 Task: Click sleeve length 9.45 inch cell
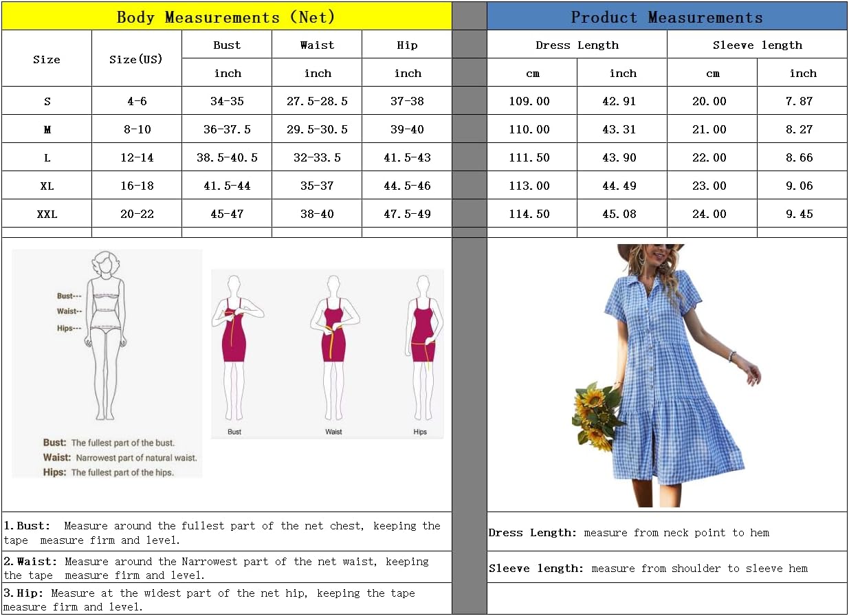(x=802, y=214)
